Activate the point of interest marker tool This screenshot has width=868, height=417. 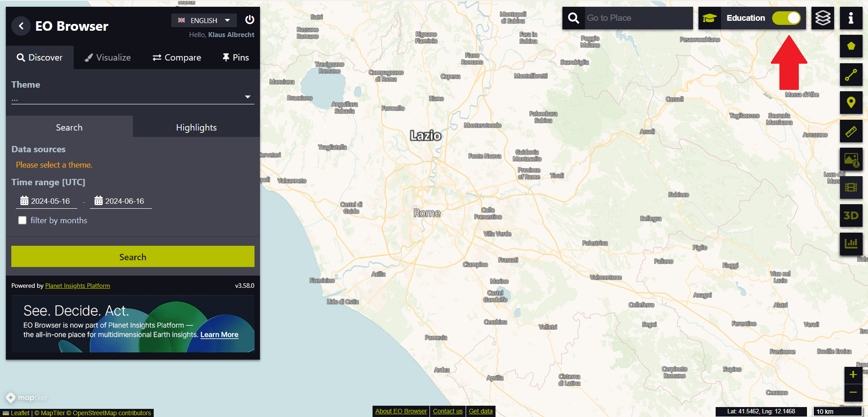click(851, 103)
